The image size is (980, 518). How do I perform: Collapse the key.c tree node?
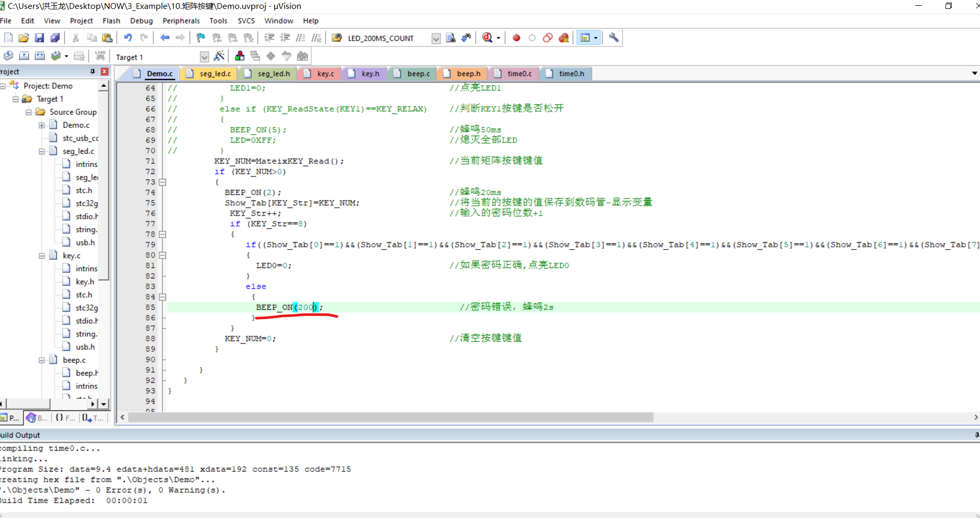click(41, 256)
